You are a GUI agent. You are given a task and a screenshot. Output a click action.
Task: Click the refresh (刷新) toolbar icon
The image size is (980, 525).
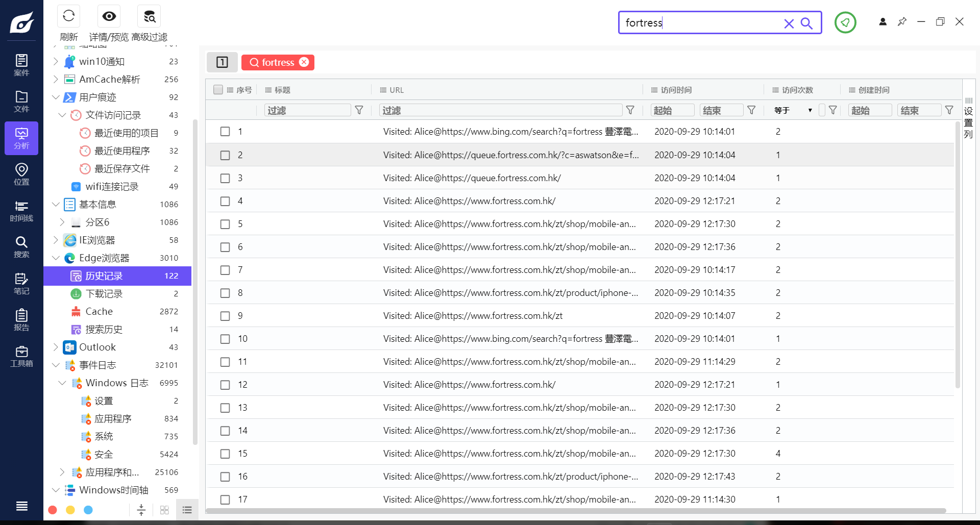point(69,16)
